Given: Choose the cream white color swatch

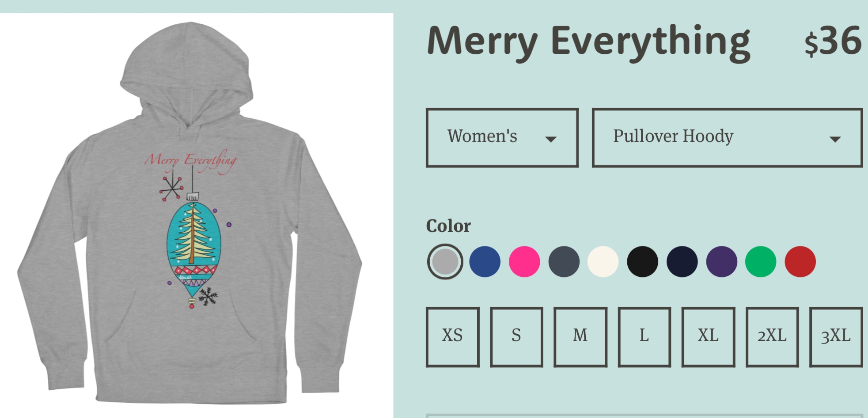Looking at the screenshot, I should coord(603,262).
